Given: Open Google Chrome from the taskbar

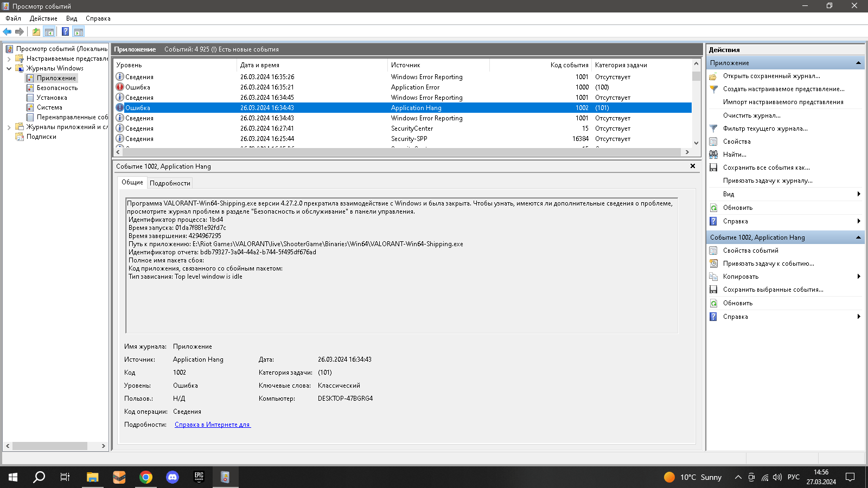Looking at the screenshot, I should 146,477.
